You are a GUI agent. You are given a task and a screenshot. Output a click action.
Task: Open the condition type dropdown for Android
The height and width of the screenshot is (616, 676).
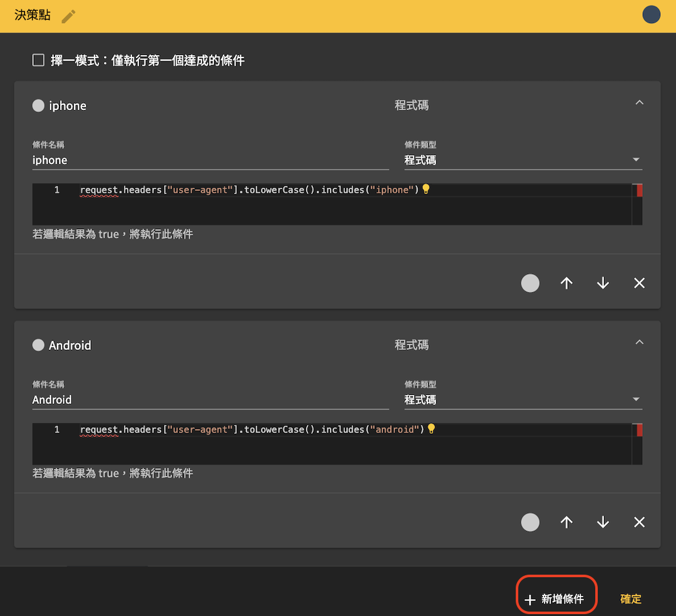[523, 400]
